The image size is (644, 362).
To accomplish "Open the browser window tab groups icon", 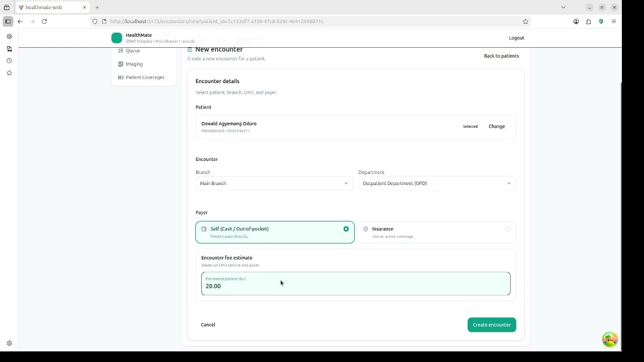I will [7, 8].
